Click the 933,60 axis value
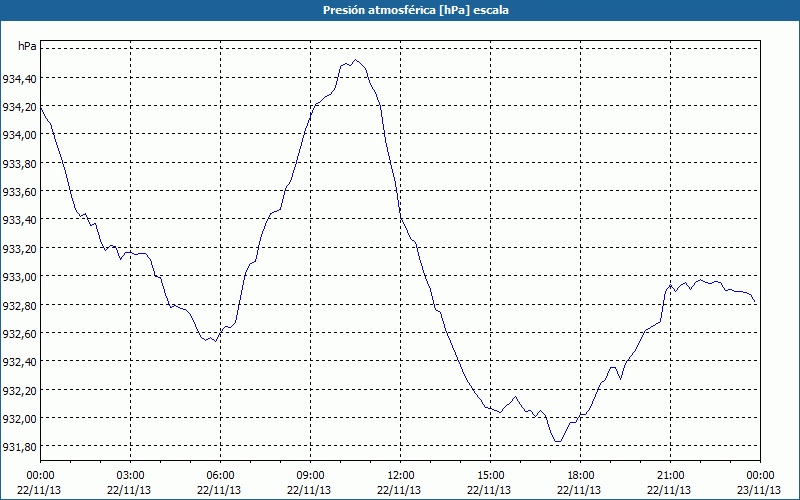This screenshot has width=800, height=500. point(19,192)
